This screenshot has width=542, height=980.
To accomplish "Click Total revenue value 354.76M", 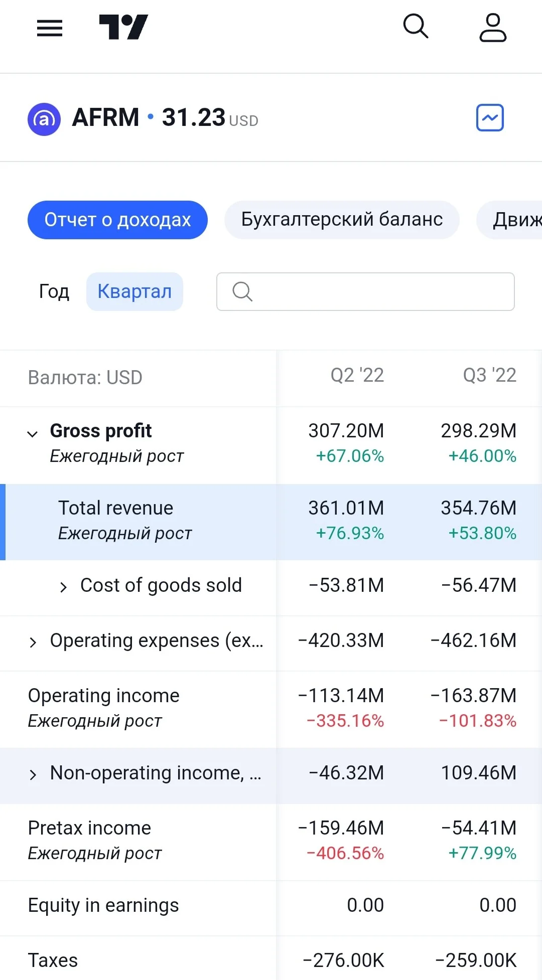I will (x=479, y=508).
